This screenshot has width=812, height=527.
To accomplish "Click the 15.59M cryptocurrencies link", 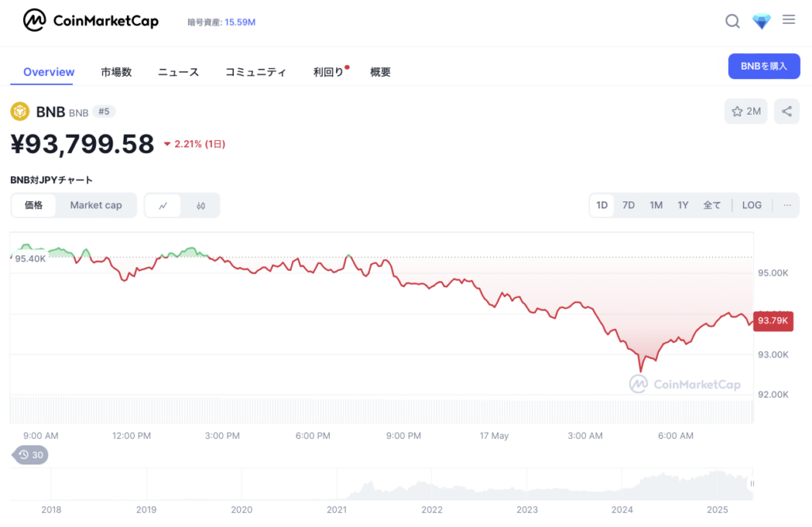I will point(239,22).
